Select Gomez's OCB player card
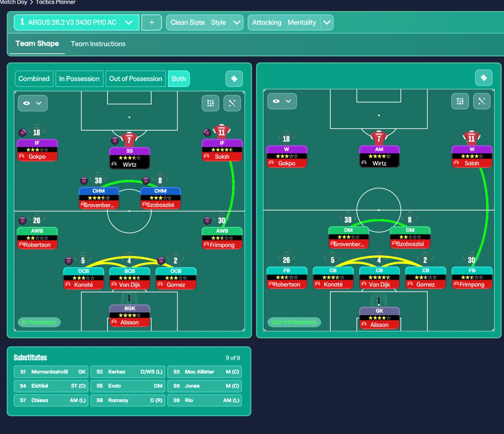 (176, 279)
